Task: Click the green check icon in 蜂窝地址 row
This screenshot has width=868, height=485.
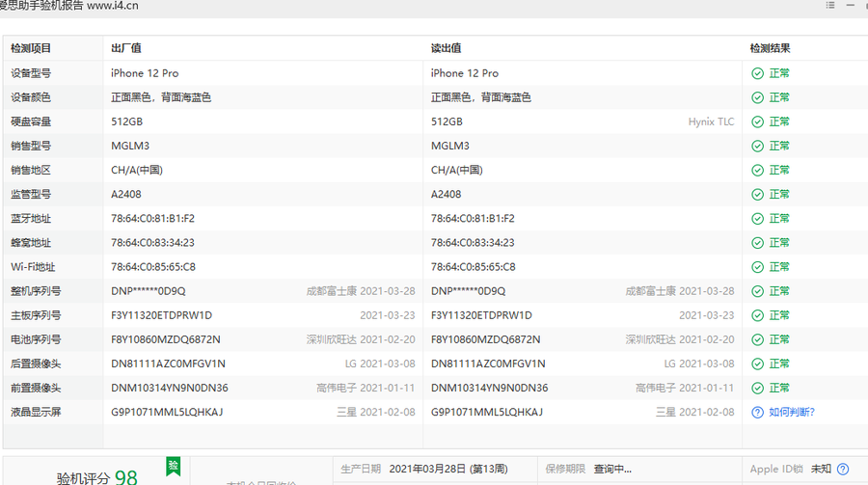Action: pyautogui.click(x=757, y=243)
